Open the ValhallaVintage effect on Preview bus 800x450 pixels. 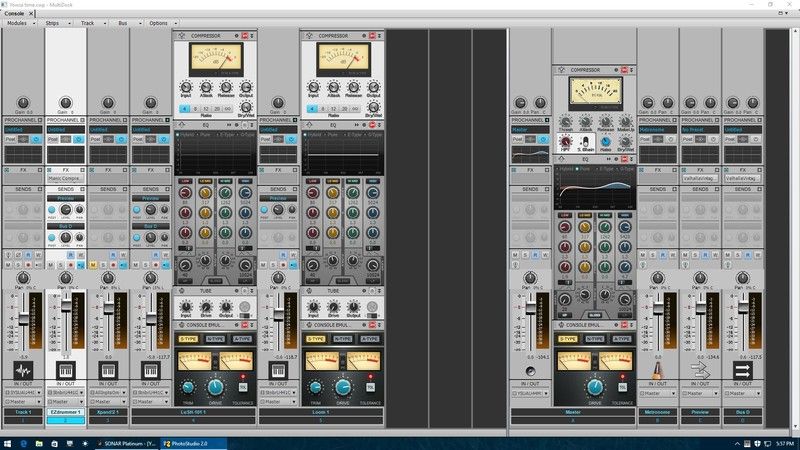click(x=699, y=179)
